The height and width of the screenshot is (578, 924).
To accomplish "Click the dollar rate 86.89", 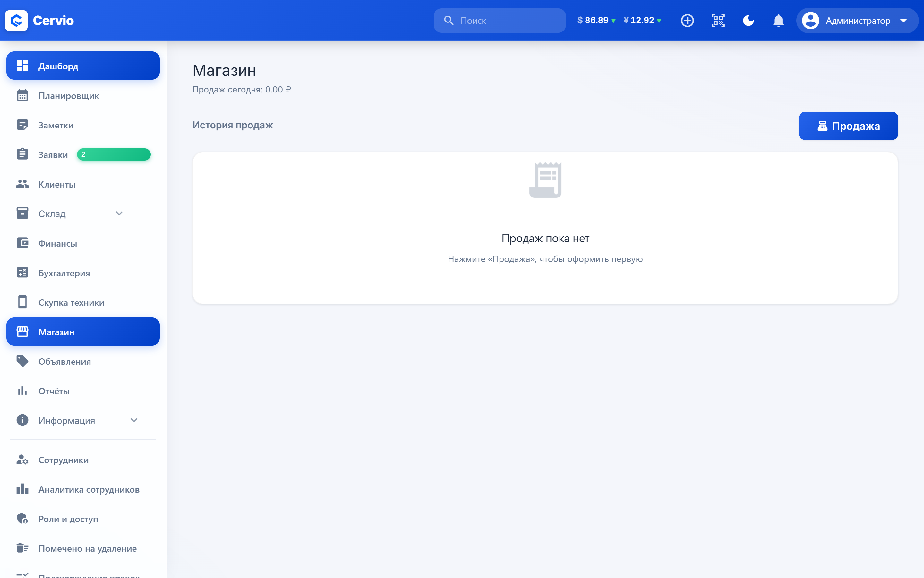I will pyautogui.click(x=596, y=20).
